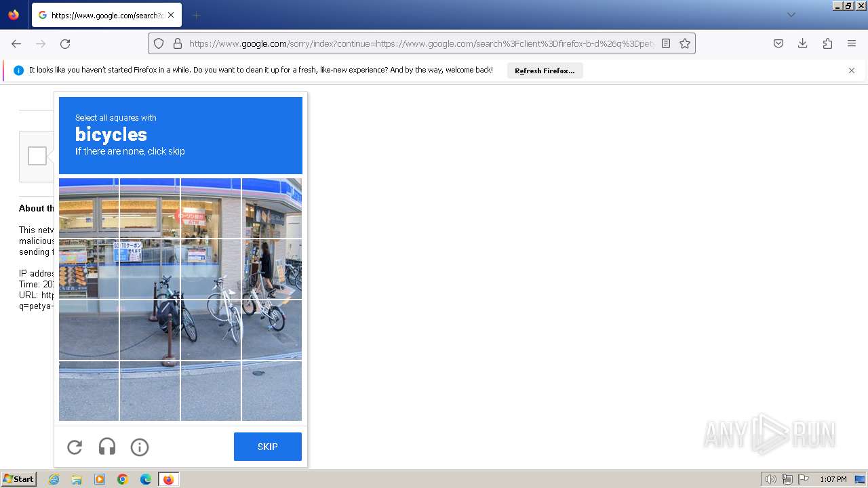The width and height of the screenshot is (868, 488).
Task: Switch to audio captcha challenge
Action: click(x=107, y=447)
